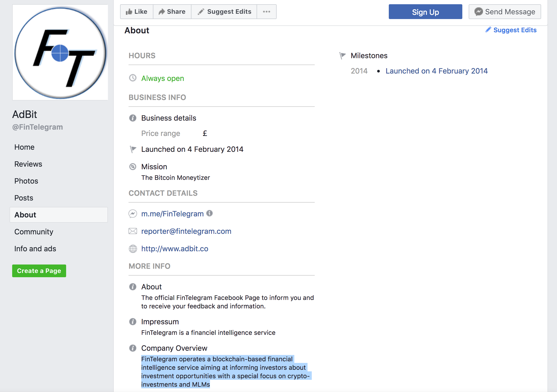Click the AdBit FT profile picture

pyautogui.click(x=60, y=52)
